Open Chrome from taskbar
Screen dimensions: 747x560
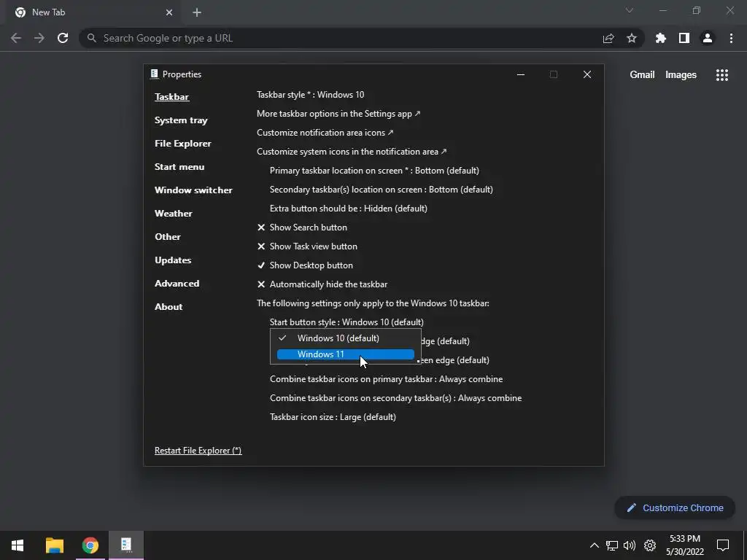click(x=90, y=545)
